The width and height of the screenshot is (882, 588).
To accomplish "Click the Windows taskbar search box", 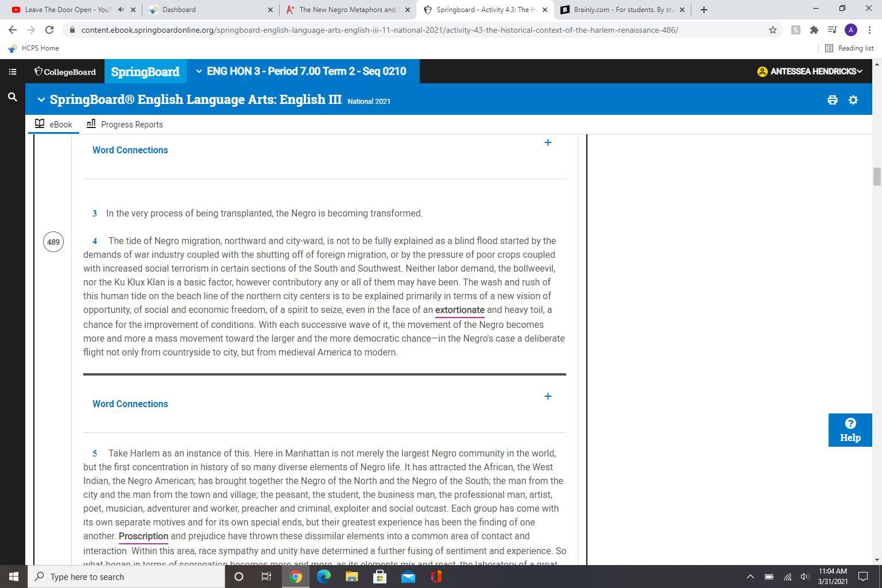I will pyautogui.click(x=126, y=577).
